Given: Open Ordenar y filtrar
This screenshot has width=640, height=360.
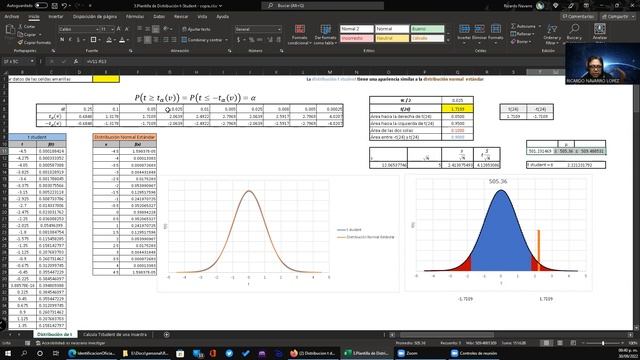Looking at the screenshot, I should point(552,34).
